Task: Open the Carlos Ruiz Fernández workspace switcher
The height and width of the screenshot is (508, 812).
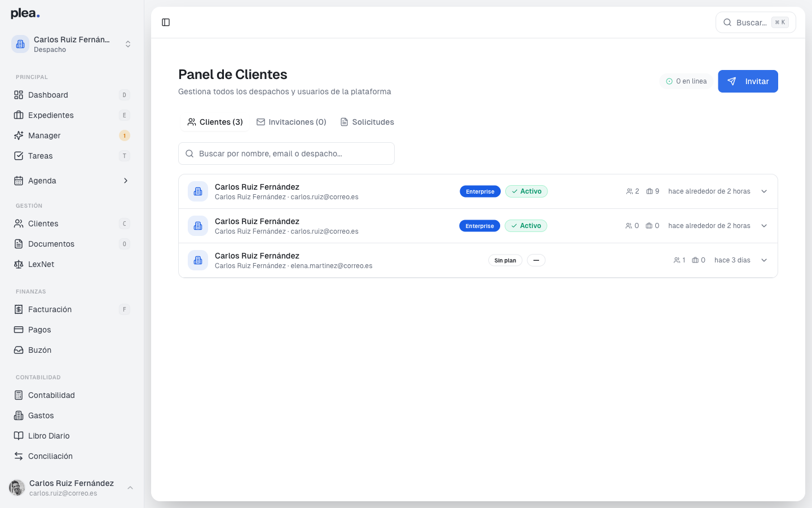Action: [x=70, y=44]
